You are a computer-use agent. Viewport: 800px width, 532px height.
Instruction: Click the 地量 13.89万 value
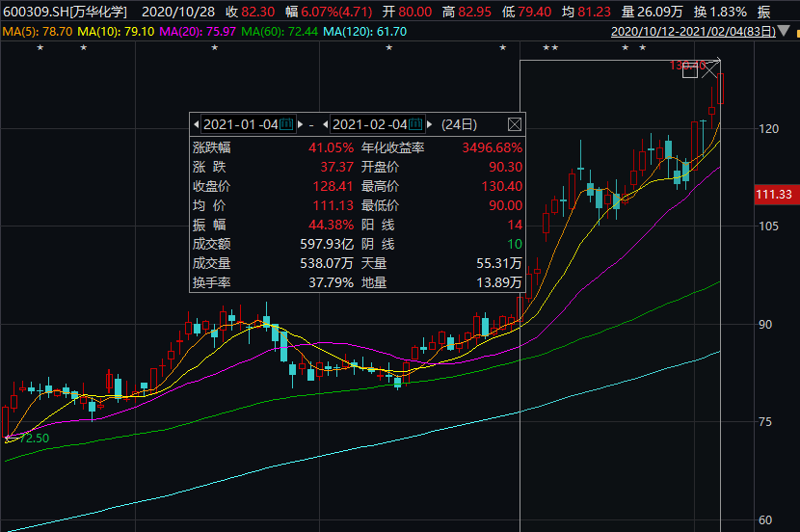point(499,282)
